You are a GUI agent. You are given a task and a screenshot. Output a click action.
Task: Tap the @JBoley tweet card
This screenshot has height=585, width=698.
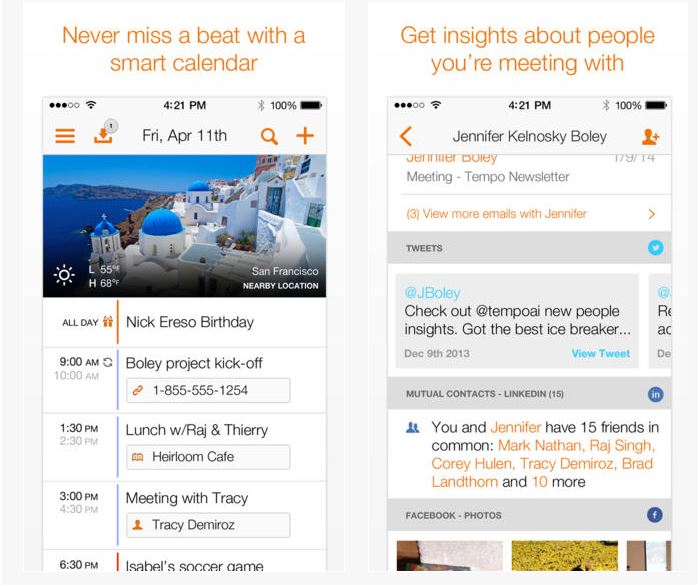point(517,321)
